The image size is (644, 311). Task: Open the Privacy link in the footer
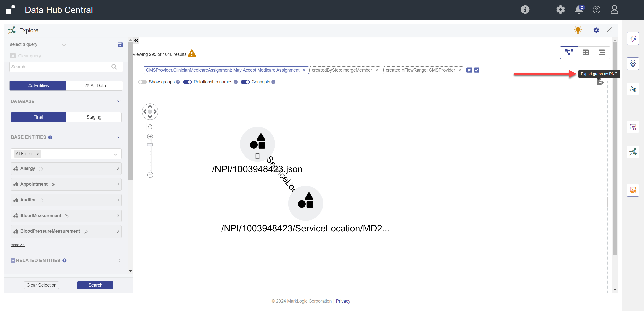point(343,301)
